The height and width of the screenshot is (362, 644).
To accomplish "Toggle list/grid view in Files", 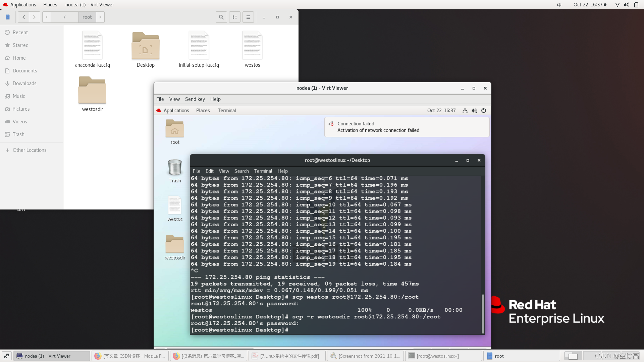I will [235, 17].
